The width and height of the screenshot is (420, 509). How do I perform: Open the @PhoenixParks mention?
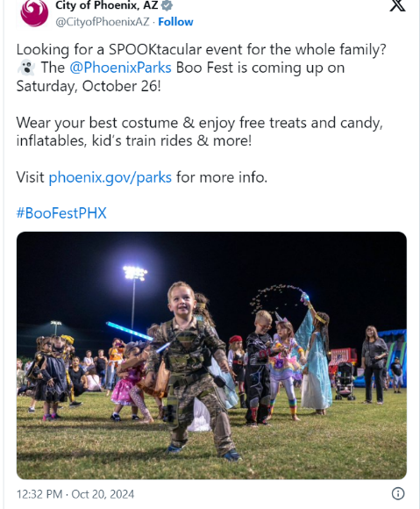click(x=120, y=68)
